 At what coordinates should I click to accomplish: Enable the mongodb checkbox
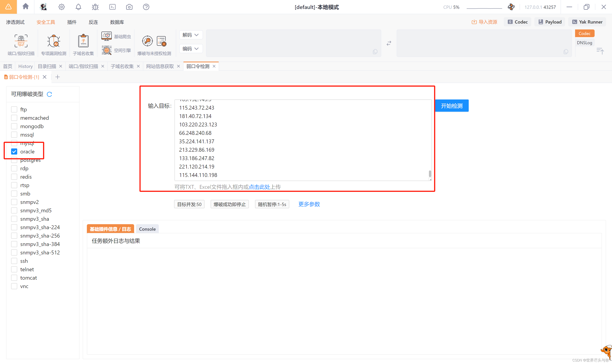click(14, 126)
